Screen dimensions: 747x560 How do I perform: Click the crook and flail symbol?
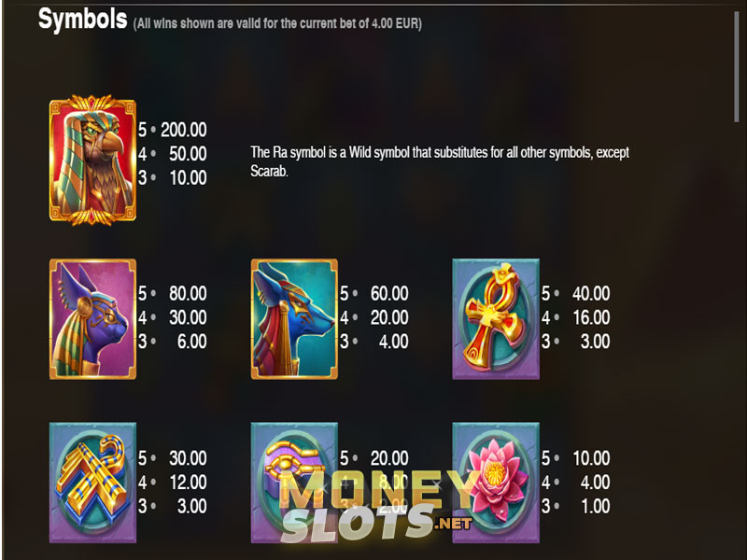92,483
